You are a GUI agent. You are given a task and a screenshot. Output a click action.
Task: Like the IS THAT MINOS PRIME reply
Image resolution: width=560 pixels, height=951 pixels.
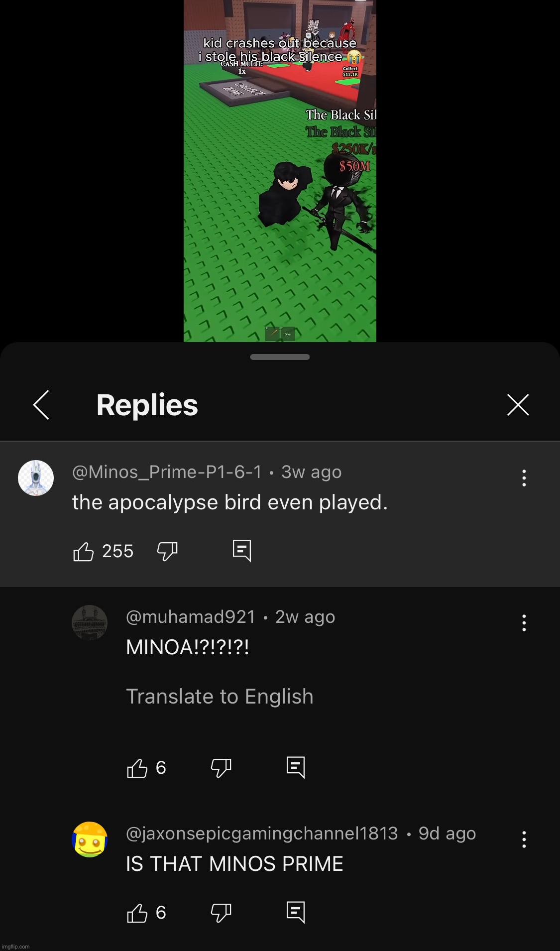click(x=137, y=913)
